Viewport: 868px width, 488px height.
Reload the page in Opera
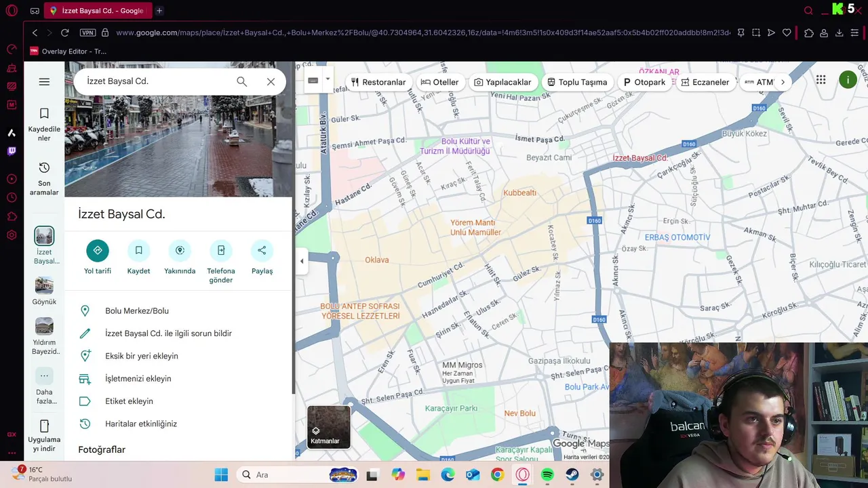coord(65,33)
